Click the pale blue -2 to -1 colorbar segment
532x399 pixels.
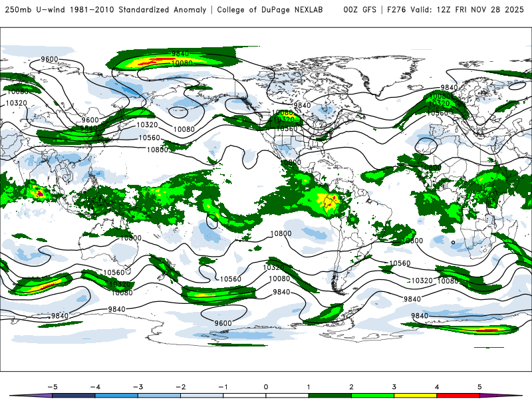(202, 396)
